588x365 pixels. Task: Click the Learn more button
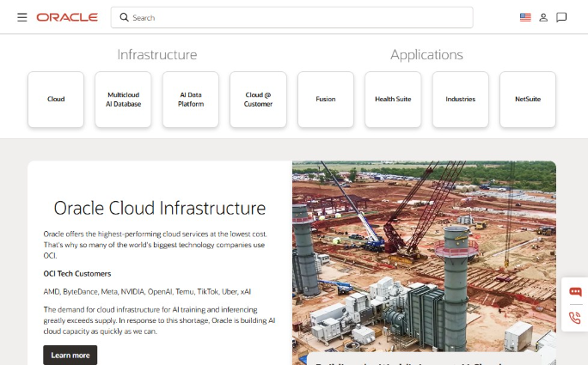70,355
